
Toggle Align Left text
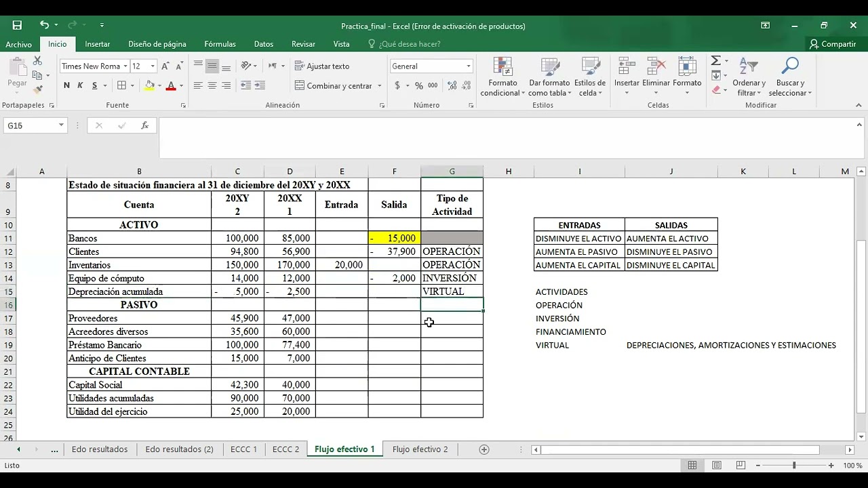[198, 85]
